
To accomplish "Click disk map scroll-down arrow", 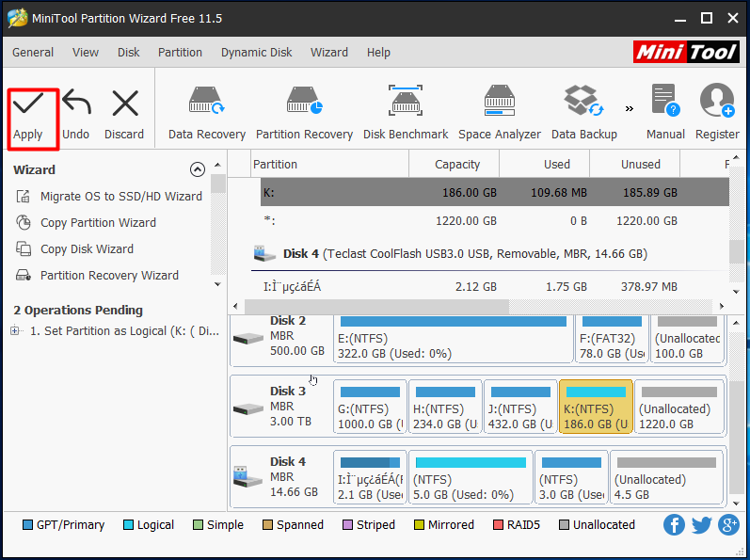I will click(x=736, y=504).
